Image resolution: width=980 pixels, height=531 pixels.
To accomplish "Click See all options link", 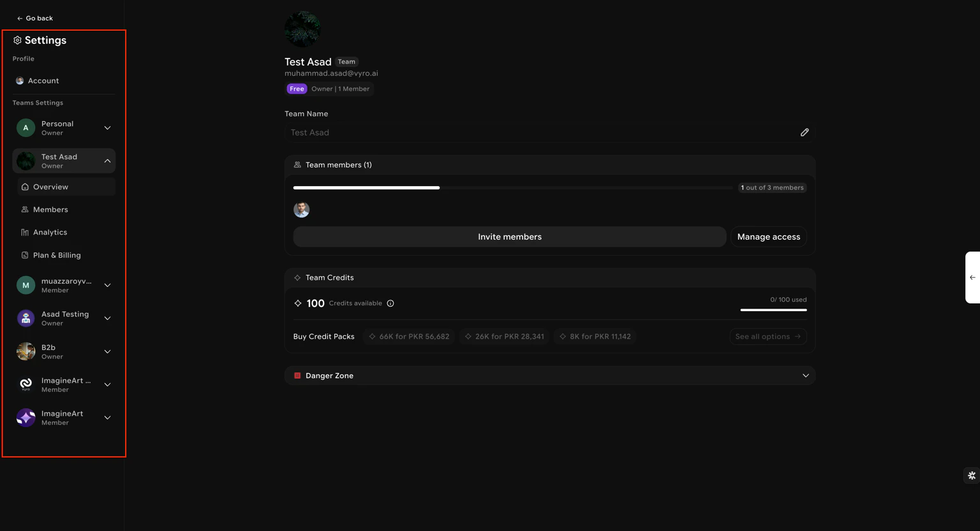I will tap(768, 337).
